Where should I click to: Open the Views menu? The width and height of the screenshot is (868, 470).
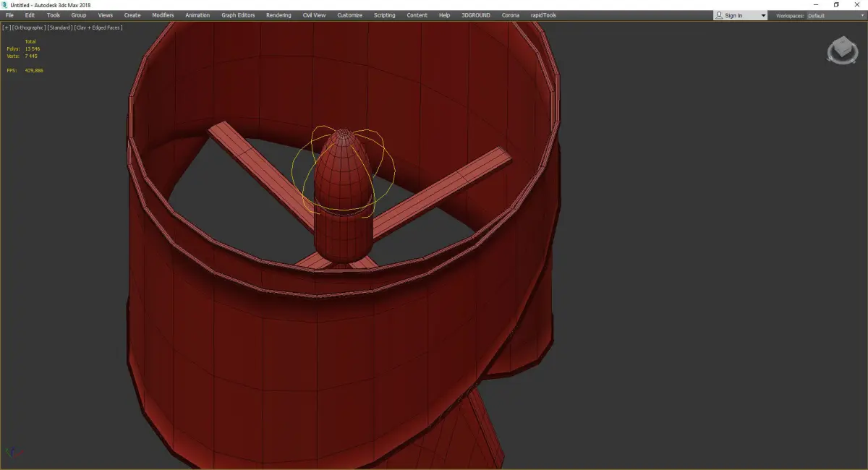106,15
